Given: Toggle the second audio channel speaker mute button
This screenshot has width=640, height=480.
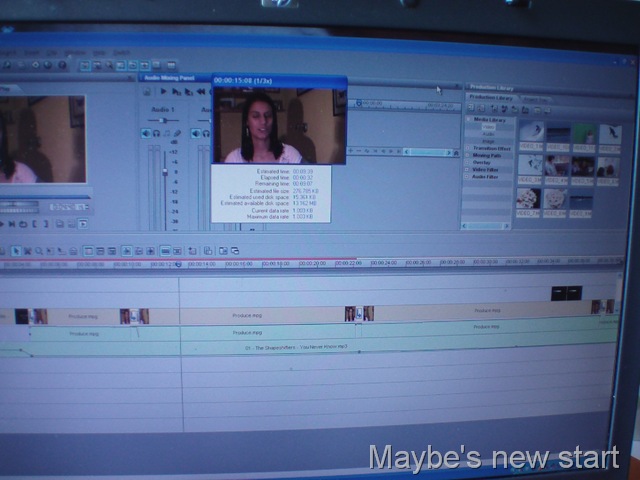Looking at the screenshot, I should tap(196, 133).
